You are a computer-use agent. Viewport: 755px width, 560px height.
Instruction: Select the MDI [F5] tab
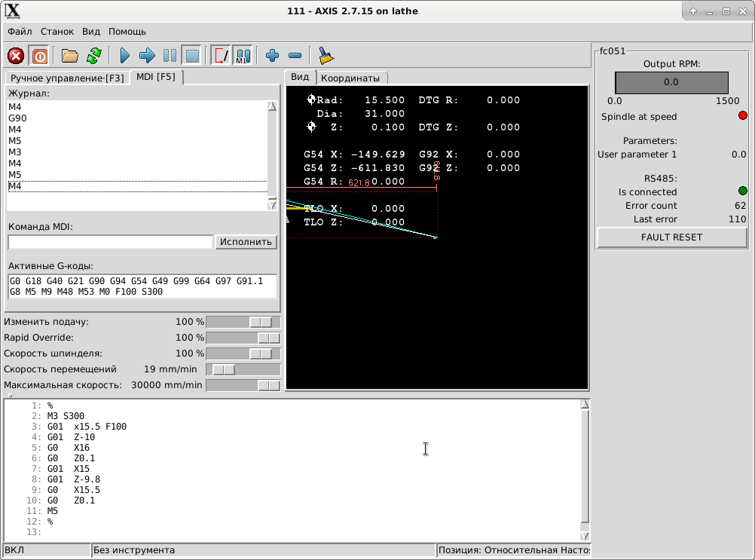(x=156, y=77)
